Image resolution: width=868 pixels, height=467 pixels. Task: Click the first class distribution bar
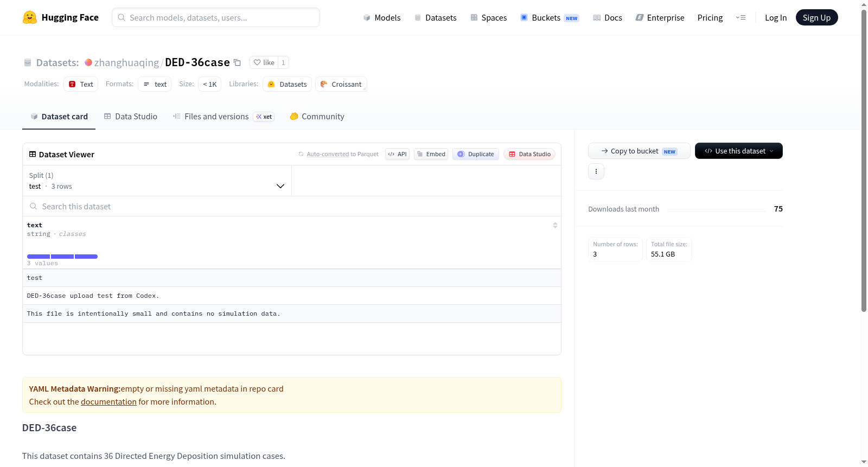click(39, 257)
